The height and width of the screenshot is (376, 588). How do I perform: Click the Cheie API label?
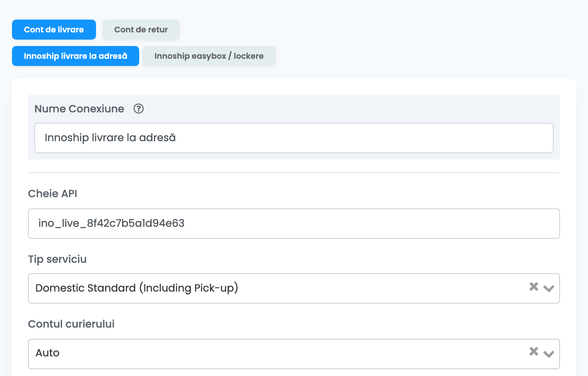tap(52, 194)
